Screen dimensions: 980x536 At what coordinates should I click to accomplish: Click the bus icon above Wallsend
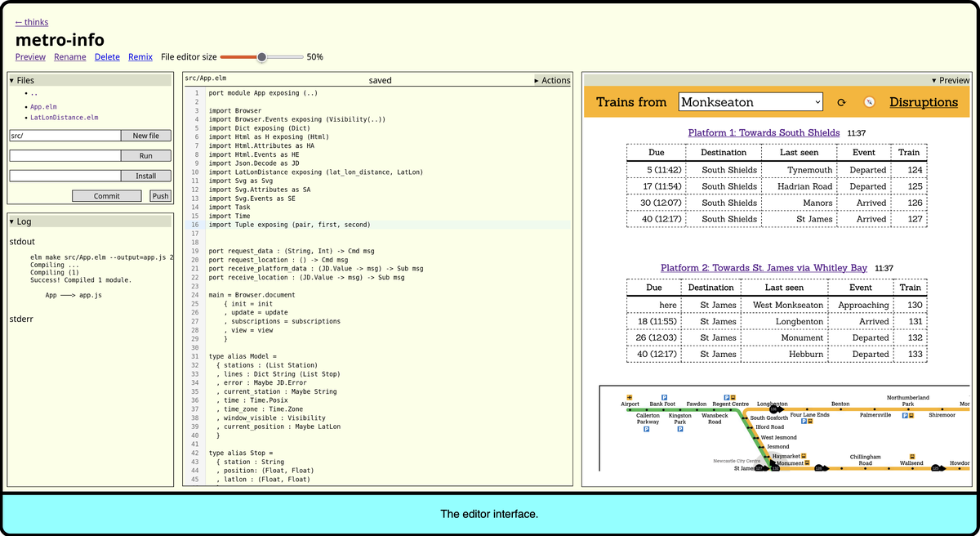912,456
